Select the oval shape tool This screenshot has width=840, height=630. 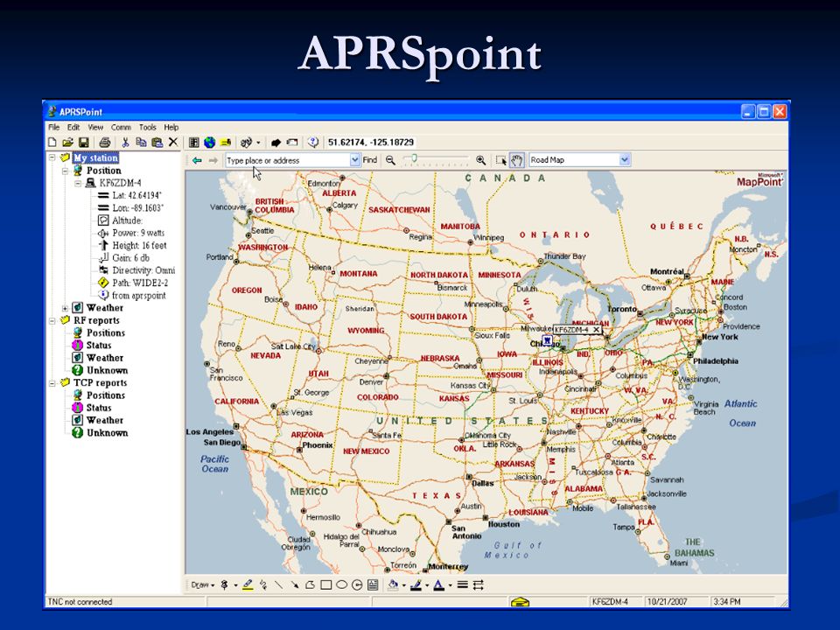[x=341, y=585]
